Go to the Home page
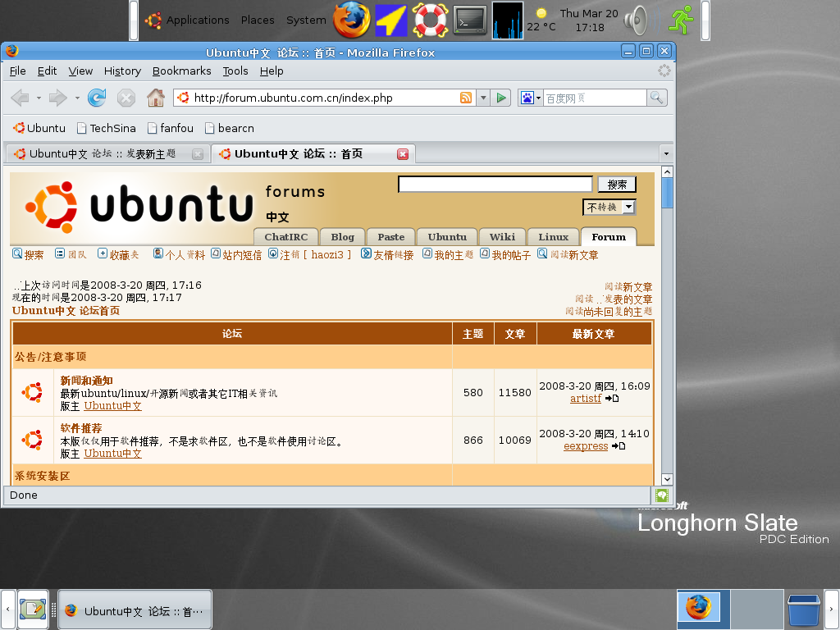This screenshot has width=840, height=630. click(156, 98)
